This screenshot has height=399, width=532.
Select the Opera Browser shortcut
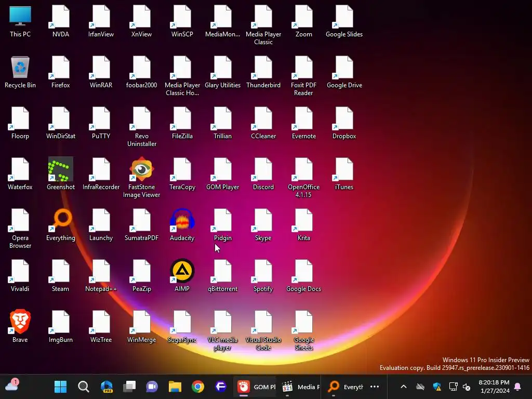(x=20, y=229)
